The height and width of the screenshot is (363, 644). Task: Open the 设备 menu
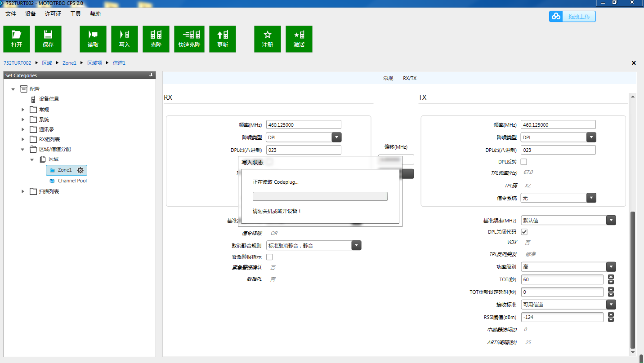31,14
